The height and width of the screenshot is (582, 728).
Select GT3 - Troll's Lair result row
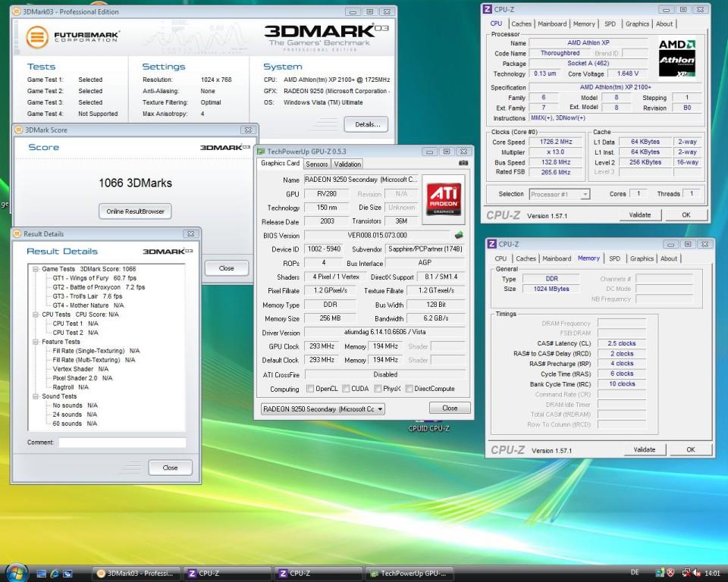[x=87, y=296]
